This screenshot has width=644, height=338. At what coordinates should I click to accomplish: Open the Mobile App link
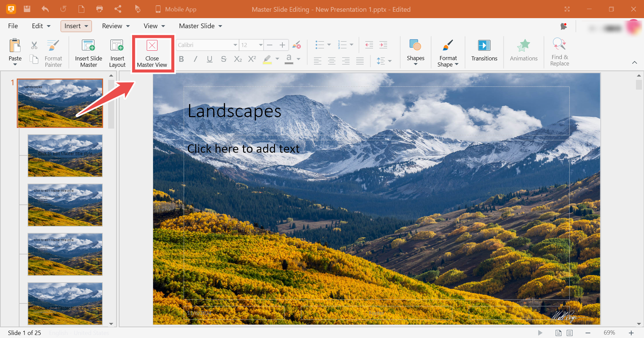pos(176,9)
